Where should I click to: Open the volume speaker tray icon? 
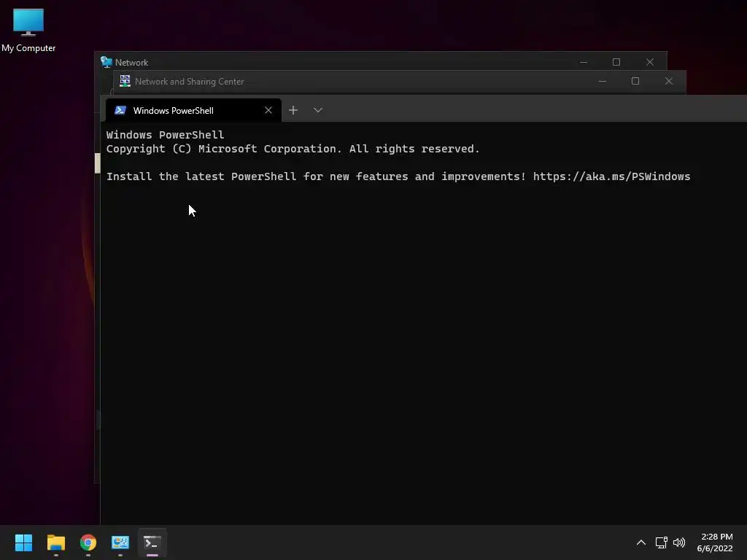[679, 542]
